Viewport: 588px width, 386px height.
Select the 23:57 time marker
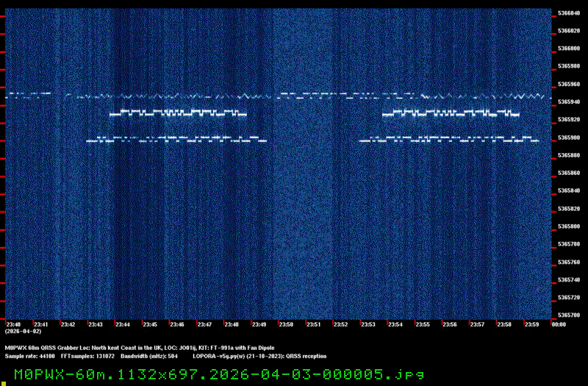477,324
